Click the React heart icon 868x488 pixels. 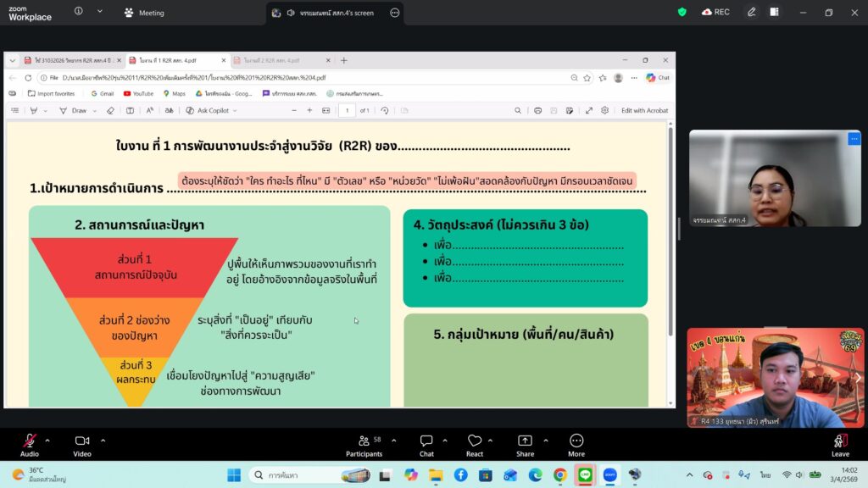pos(475,441)
